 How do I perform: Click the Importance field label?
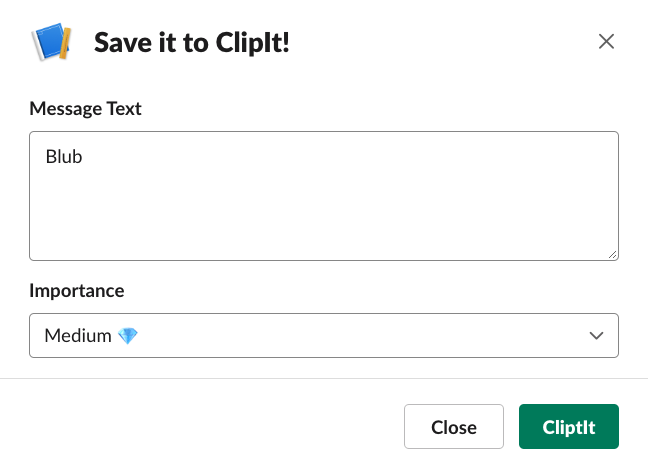click(x=76, y=291)
